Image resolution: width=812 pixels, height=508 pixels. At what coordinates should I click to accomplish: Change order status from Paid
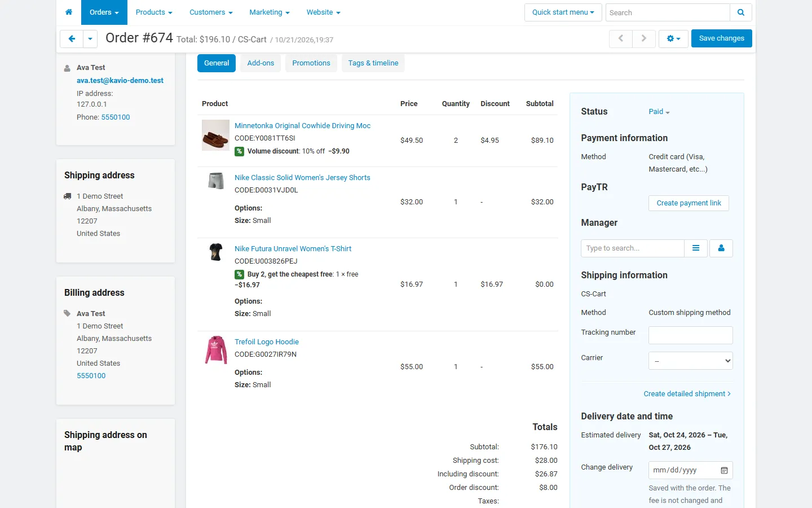click(659, 112)
